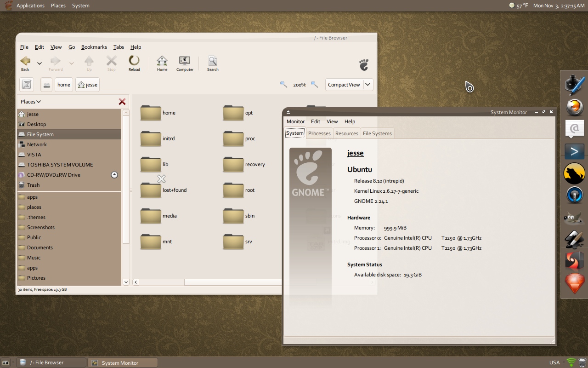
Task: Select the 'lost+found' folder icon
Action: [150, 190]
